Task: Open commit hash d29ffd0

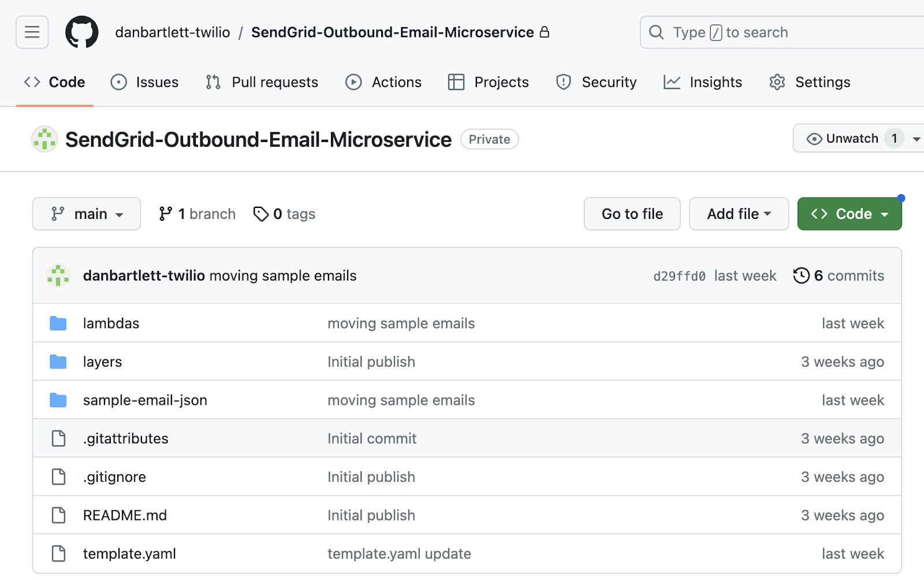Action: coord(680,276)
